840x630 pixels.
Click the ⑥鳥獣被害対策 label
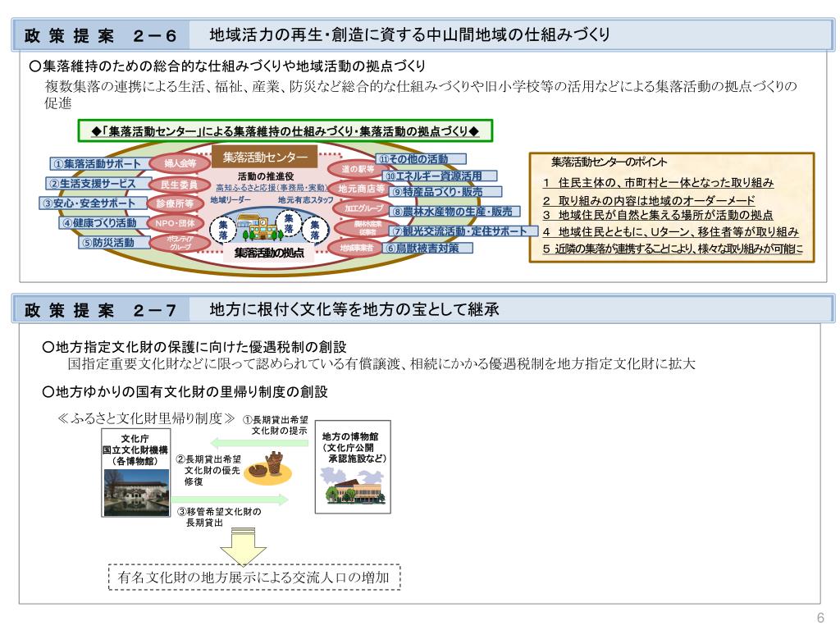pyautogui.click(x=427, y=248)
